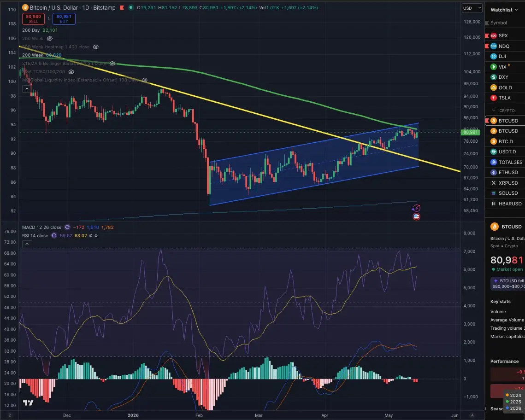Select the VIX watchlist symbol
525x420 pixels.
tap(505, 67)
